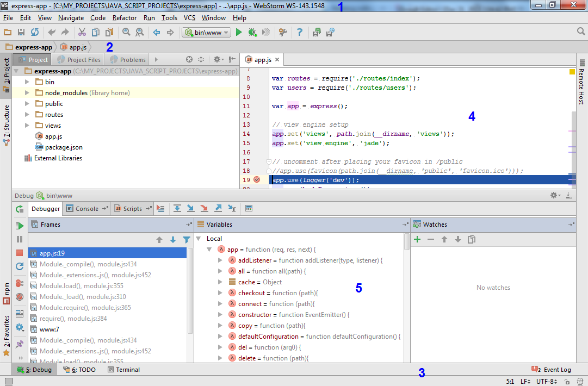Click the Variables panel vertical scrollbar
The width and height of the screenshot is (588, 386).
[406, 242]
